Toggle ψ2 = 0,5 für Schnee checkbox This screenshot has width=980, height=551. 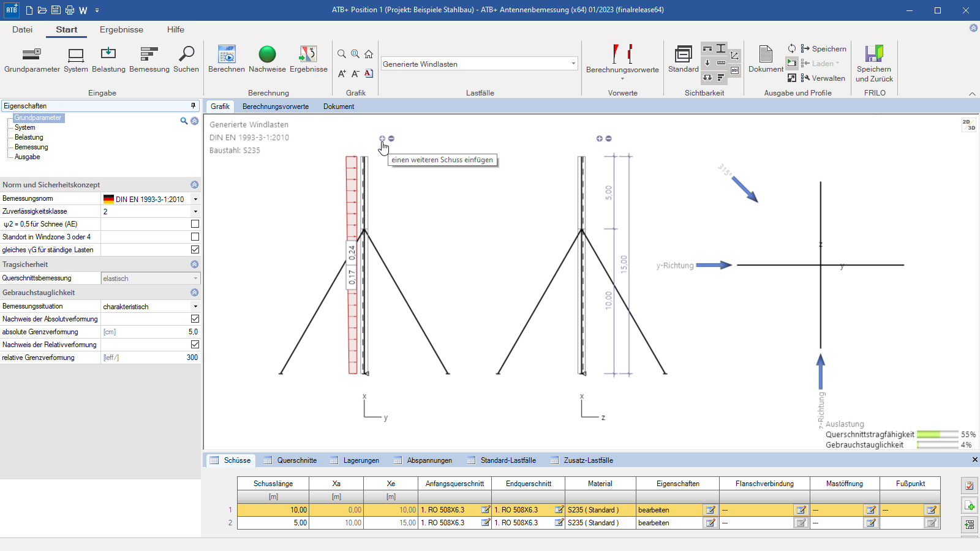tap(195, 224)
